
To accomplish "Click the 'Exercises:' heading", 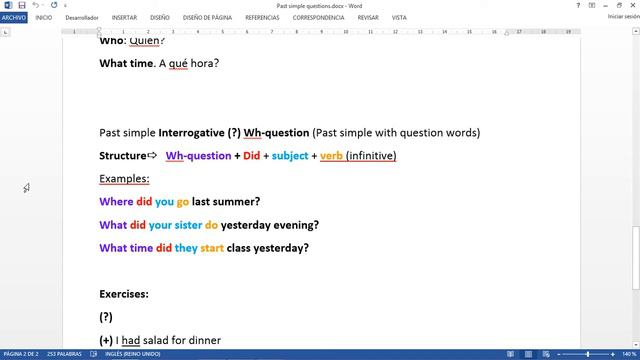I will (x=124, y=294).
